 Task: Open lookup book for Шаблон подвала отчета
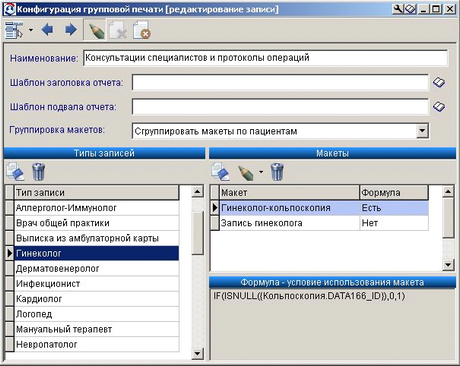click(439, 107)
